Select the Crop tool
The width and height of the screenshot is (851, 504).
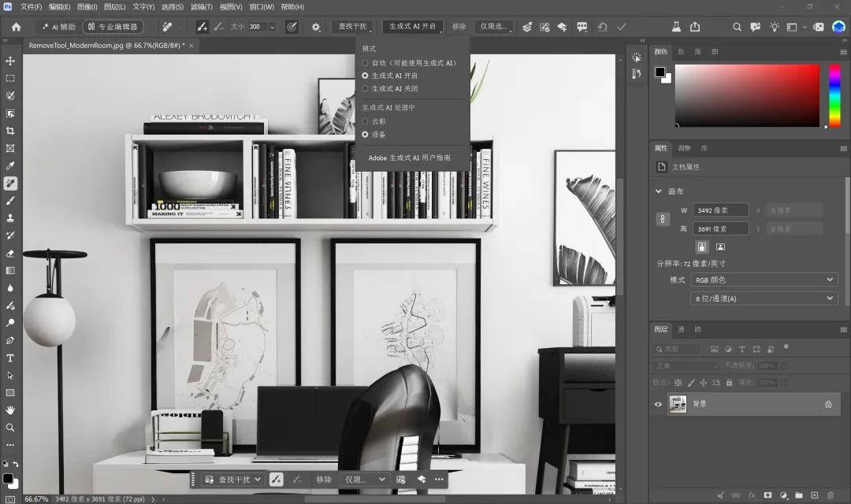tap(9, 131)
